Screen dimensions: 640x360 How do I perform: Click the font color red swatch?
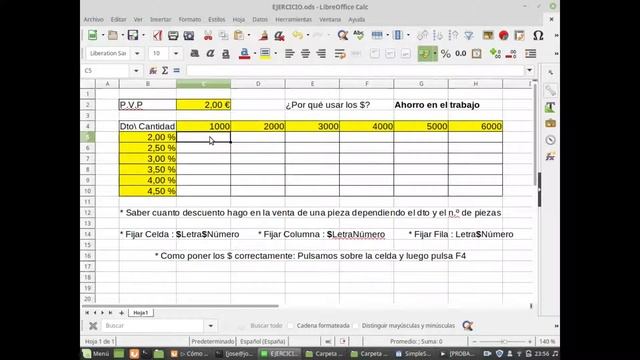tap(244, 53)
